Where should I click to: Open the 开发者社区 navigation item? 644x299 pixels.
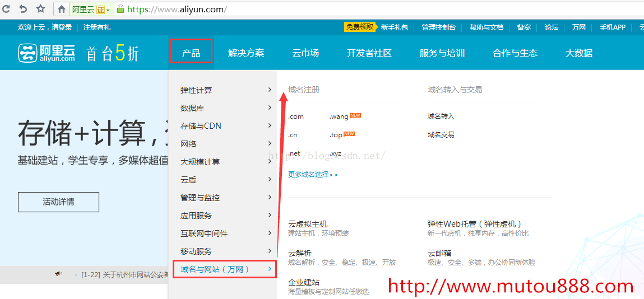(x=369, y=53)
